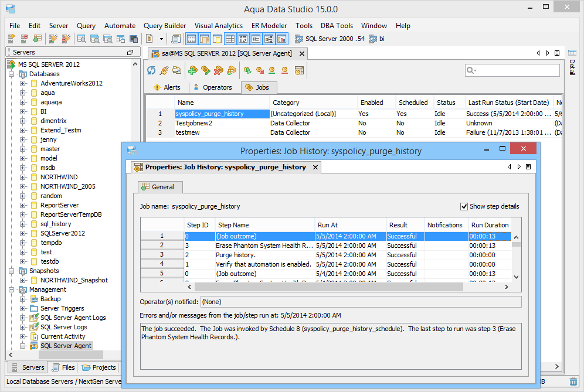The height and width of the screenshot is (392, 584).
Task: Click the start job play icon
Action: [x=247, y=70]
